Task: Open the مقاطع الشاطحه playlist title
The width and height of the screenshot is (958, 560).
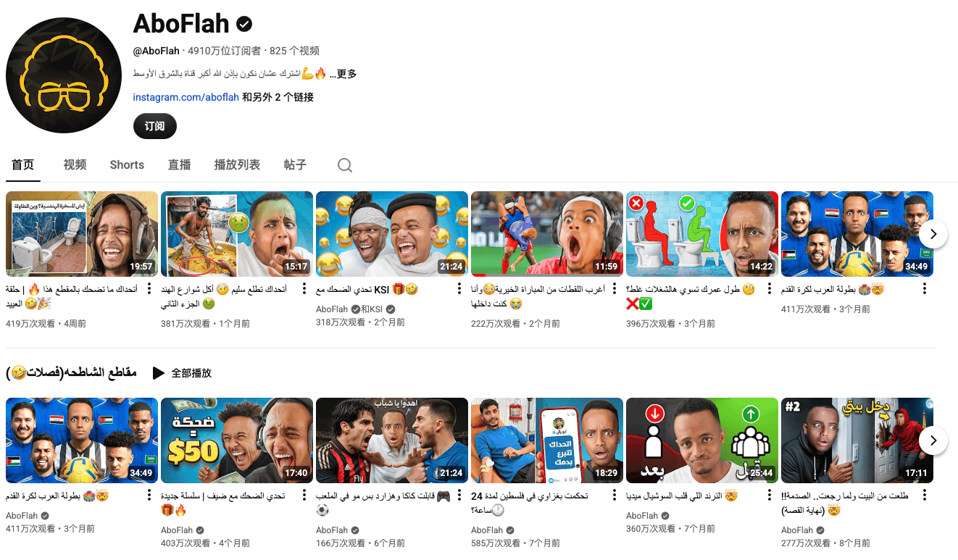Action: [71, 373]
